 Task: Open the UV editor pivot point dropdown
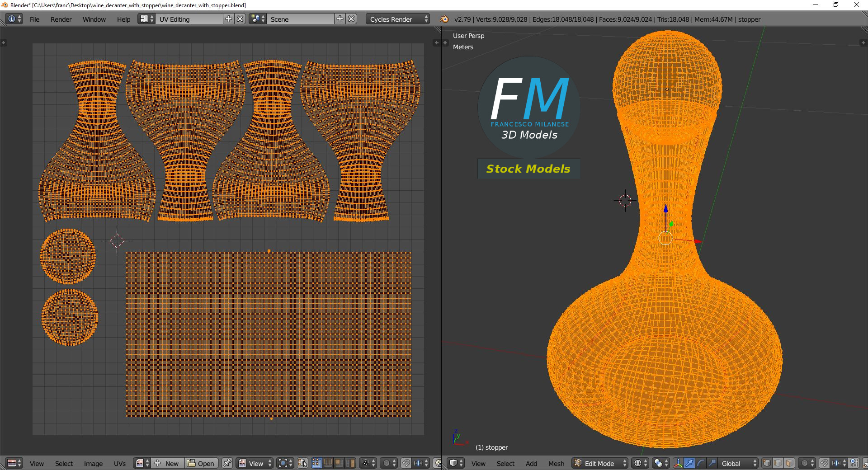(x=285, y=463)
